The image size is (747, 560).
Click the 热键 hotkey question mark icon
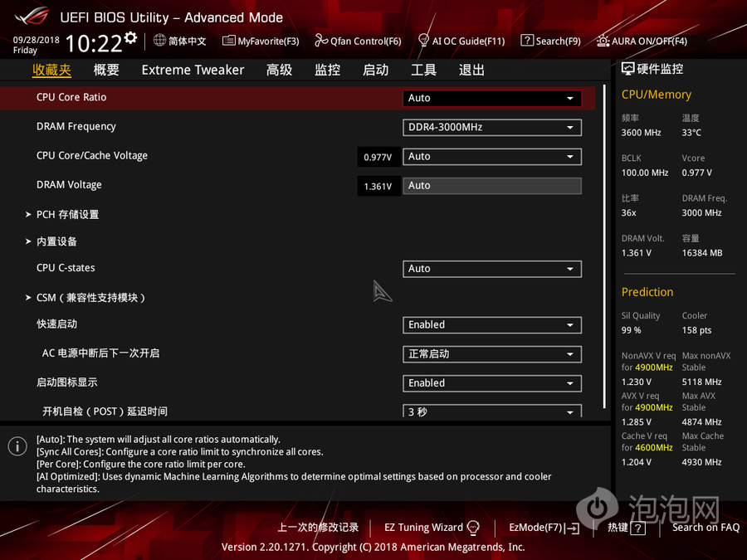point(637,528)
